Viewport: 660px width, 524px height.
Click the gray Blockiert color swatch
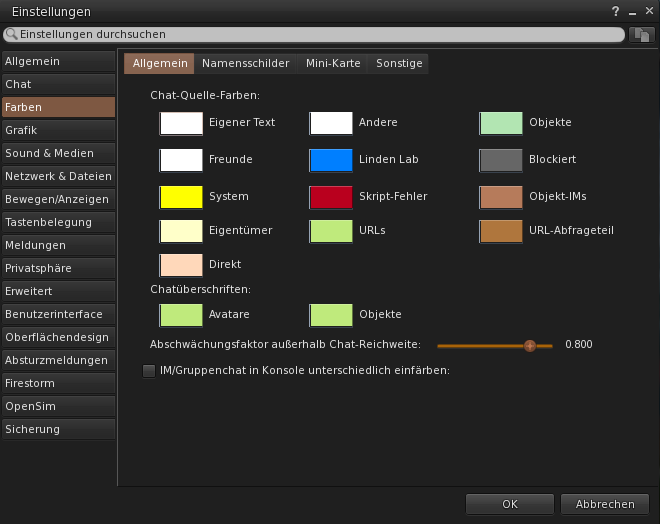coord(501,160)
